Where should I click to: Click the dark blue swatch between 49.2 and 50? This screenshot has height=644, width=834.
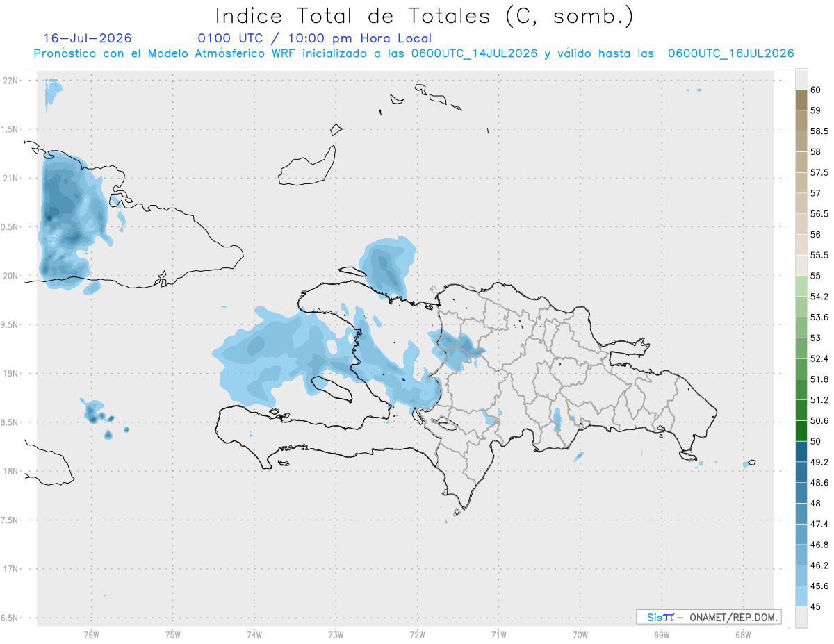(x=801, y=452)
